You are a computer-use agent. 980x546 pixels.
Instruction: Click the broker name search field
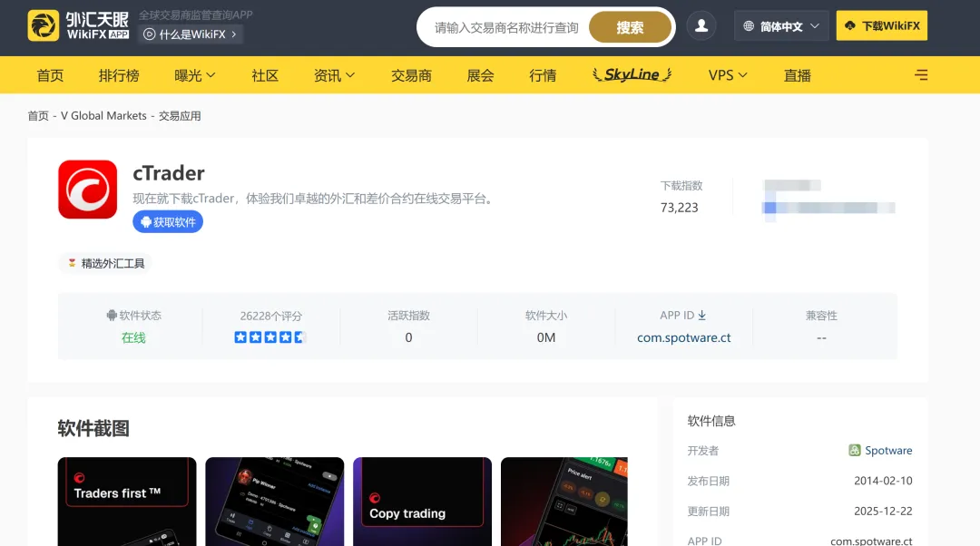(507, 27)
